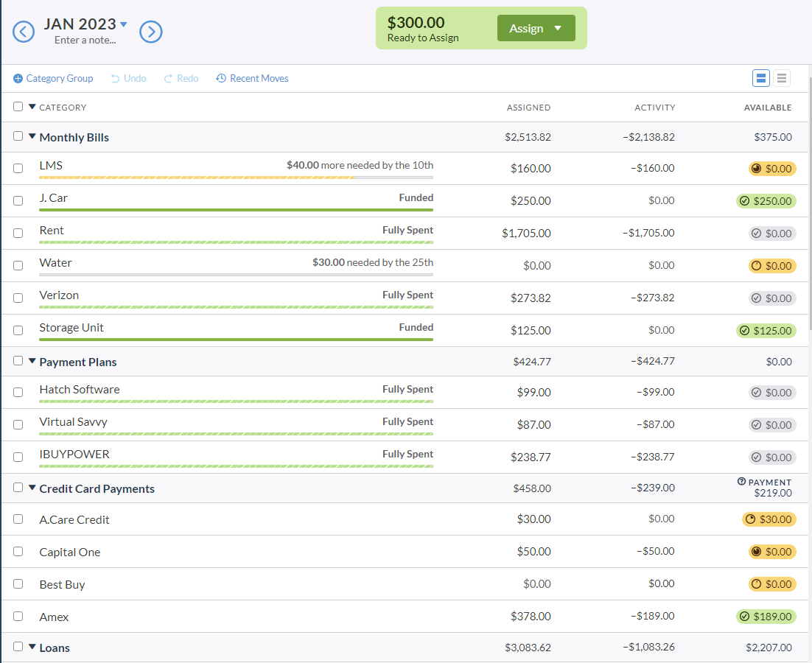The width and height of the screenshot is (812, 663).
Task: Open the Recent Moves history
Action: point(252,78)
